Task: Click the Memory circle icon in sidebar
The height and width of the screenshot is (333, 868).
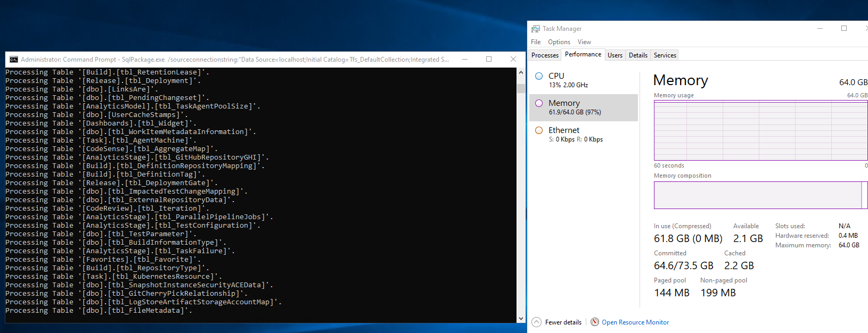Action: coord(539,103)
